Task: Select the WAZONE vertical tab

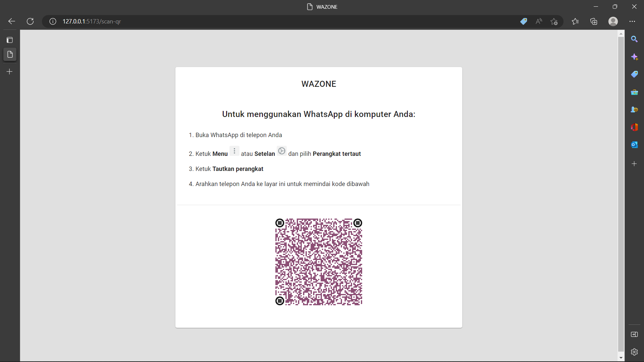Action: coord(10,54)
